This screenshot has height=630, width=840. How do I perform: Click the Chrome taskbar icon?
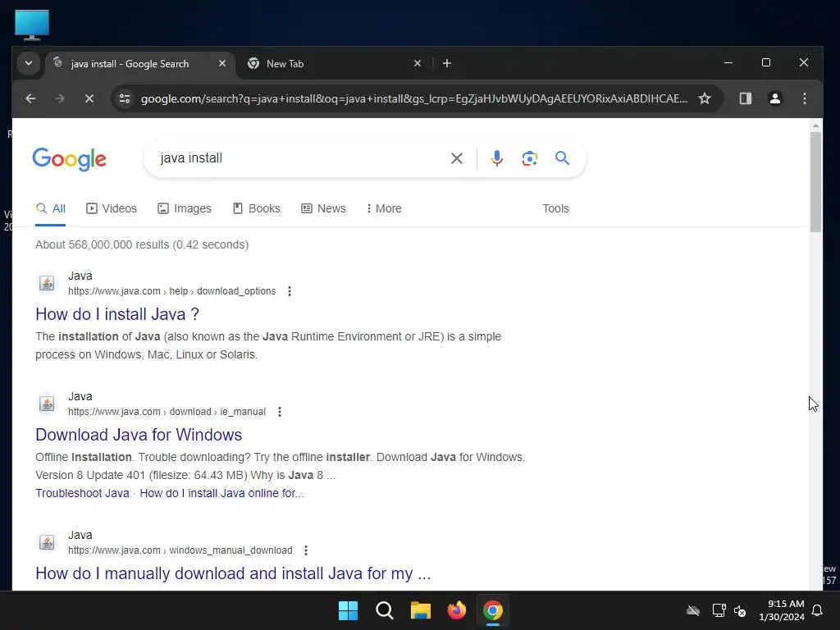click(x=493, y=610)
